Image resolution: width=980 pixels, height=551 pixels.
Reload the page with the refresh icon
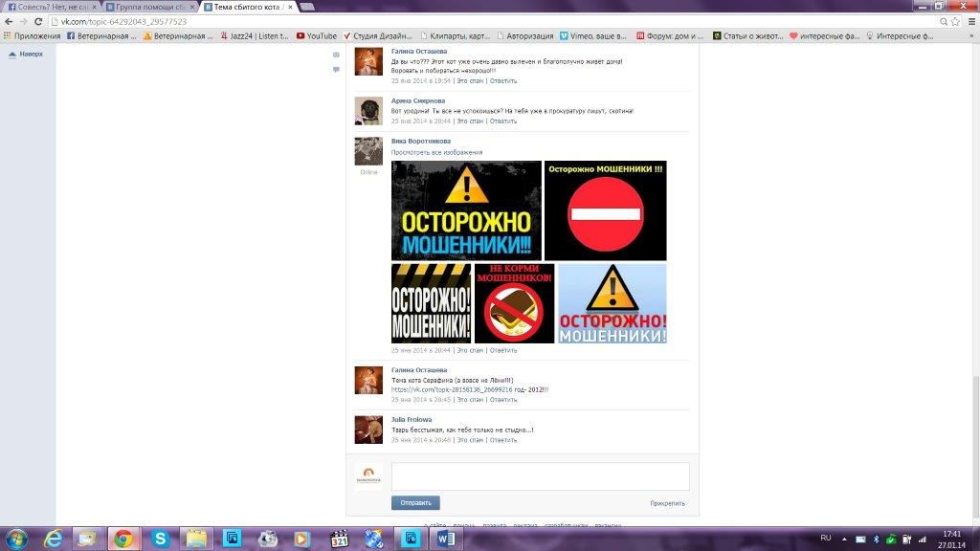(37, 21)
